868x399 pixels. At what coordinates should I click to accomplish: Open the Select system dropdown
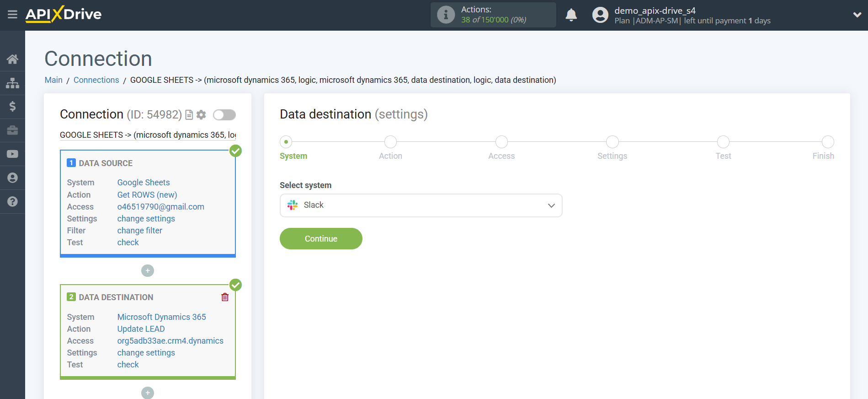[421, 205]
